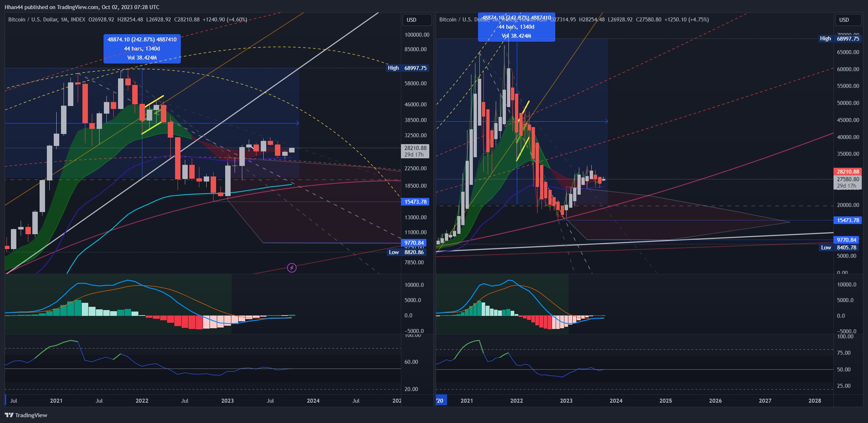The image size is (868, 423).
Task: Click the High 68997.75 label on left price axis
Action: point(407,68)
